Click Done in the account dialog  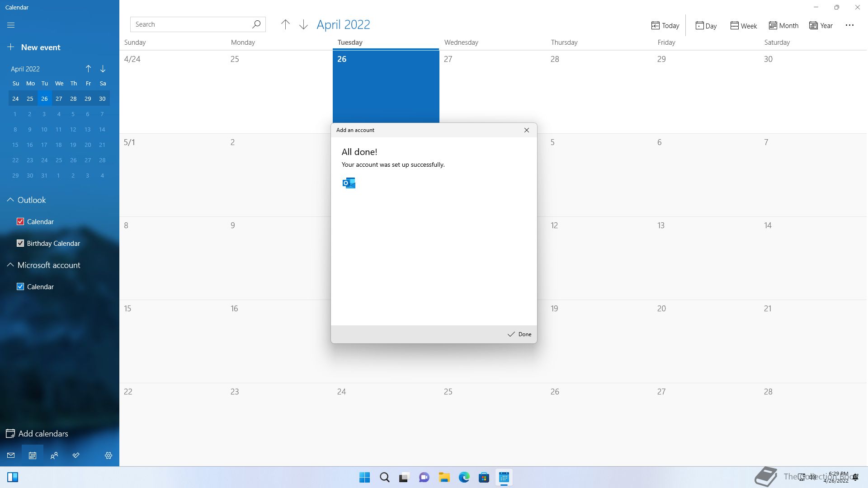point(519,334)
